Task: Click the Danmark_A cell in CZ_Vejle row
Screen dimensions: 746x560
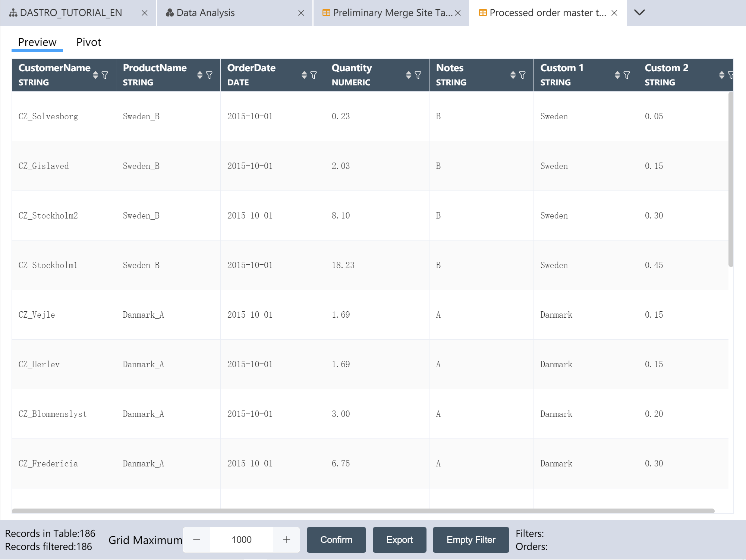Action: point(168,315)
